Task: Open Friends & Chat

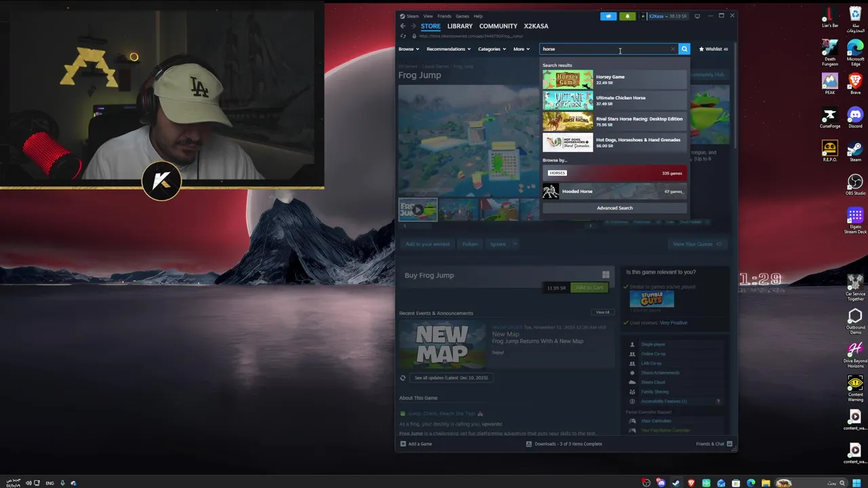Action: coord(714,444)
